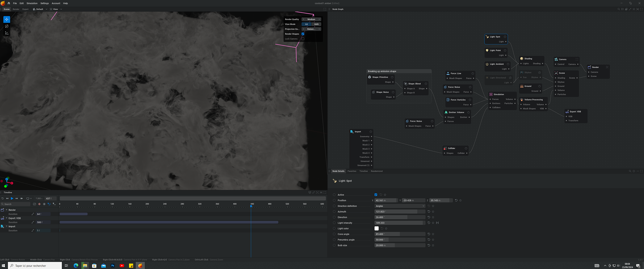Disable the Render Shapes checkbox

(x=303, y=34)
